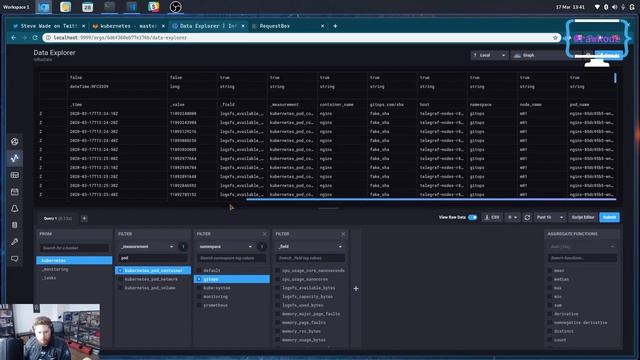The image size is (640, 360).
Task: Focus the search for a bucket field
Action: tap(74, 248)
